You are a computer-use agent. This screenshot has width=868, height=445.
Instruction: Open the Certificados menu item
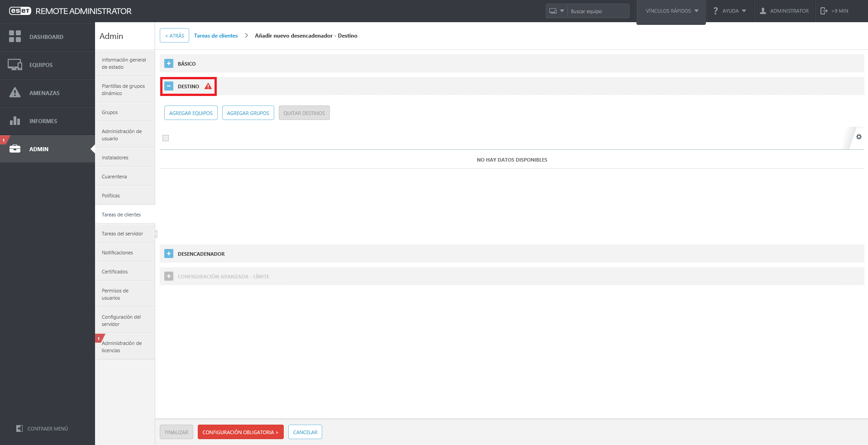[x=125, y=272]
